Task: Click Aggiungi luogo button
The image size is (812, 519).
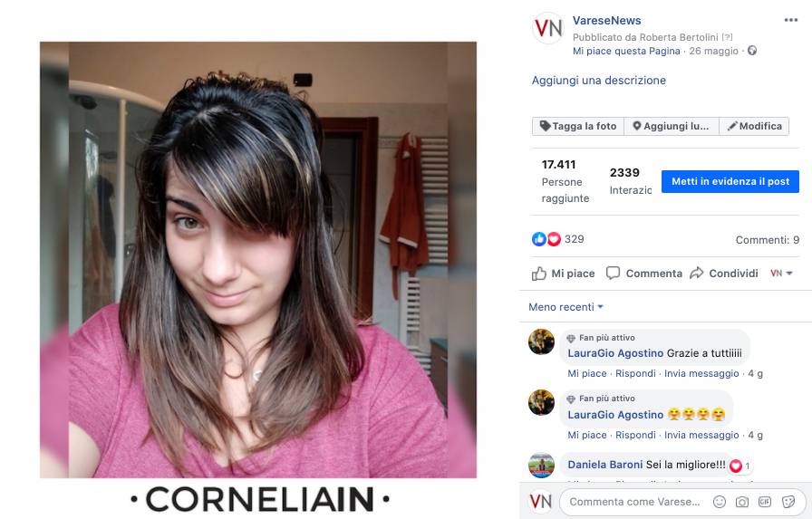Action: click(672, 126)
